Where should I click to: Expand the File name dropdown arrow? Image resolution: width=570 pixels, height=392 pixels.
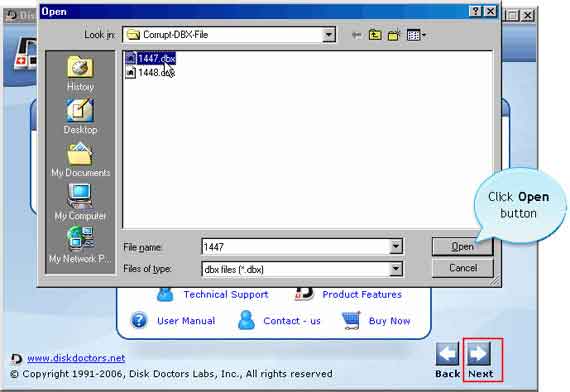click(396, 247)
